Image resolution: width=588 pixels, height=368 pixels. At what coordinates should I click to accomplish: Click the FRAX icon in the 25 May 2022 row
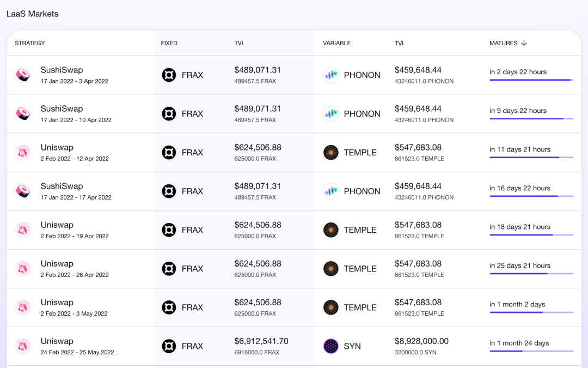point(169,346)
